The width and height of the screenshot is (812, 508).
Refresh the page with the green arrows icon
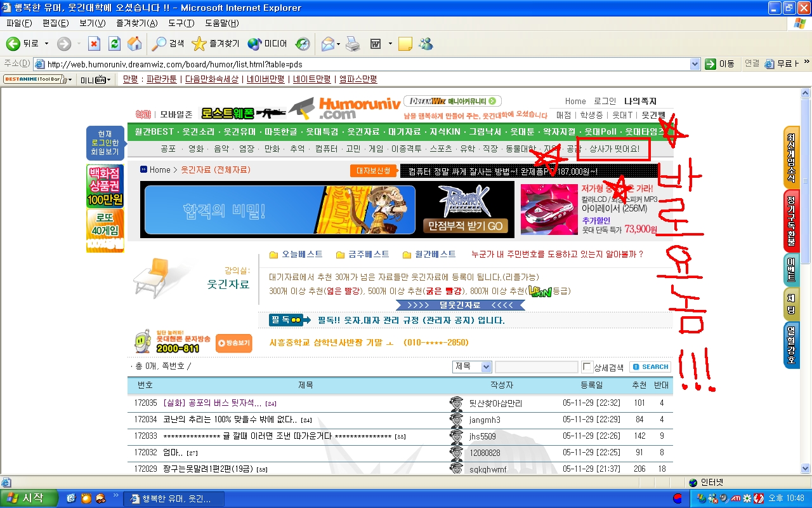coord(114,43)
